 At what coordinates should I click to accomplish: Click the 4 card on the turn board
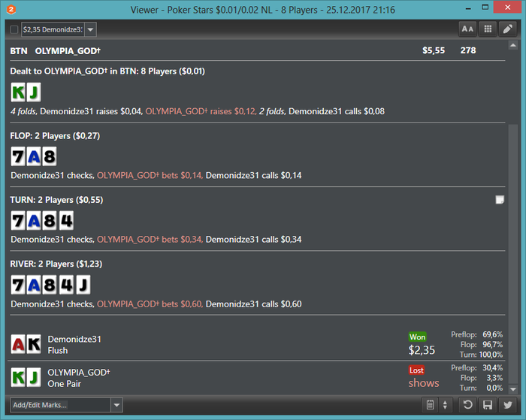point(66,221)
